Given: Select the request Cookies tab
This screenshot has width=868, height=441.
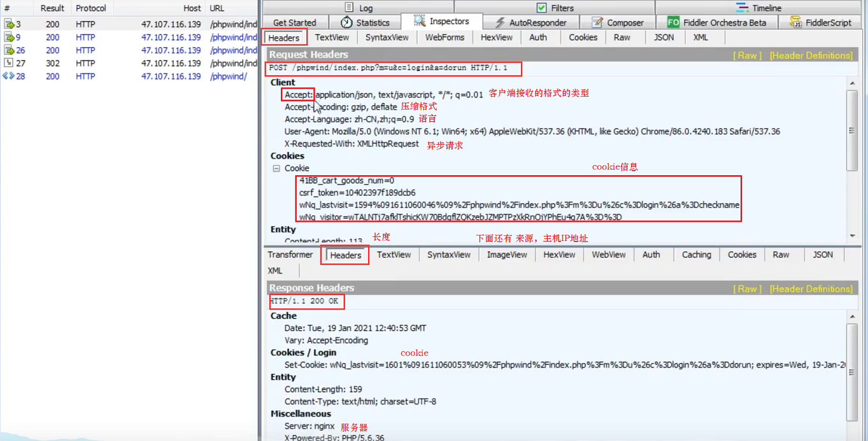Looking at the screenshot, I should (583, 38).
